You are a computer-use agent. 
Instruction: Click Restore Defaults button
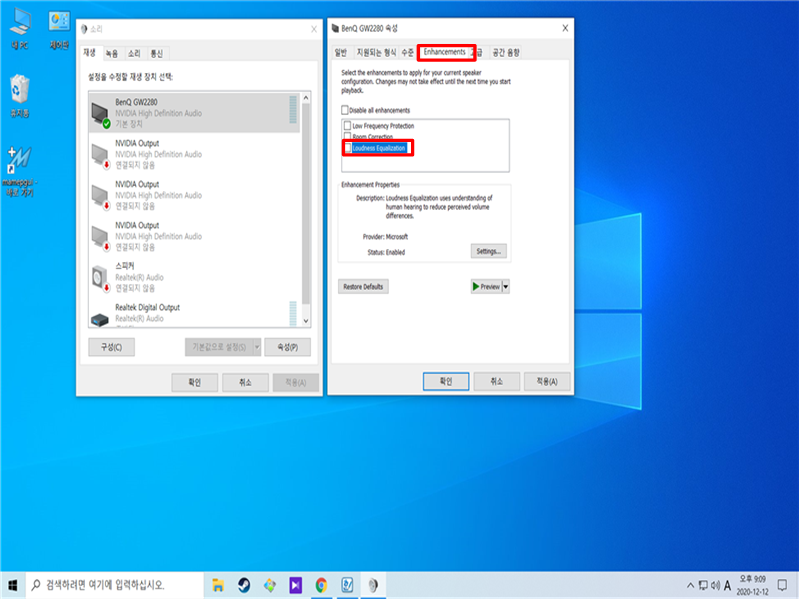pyautogui.click(x=363, y=287)
